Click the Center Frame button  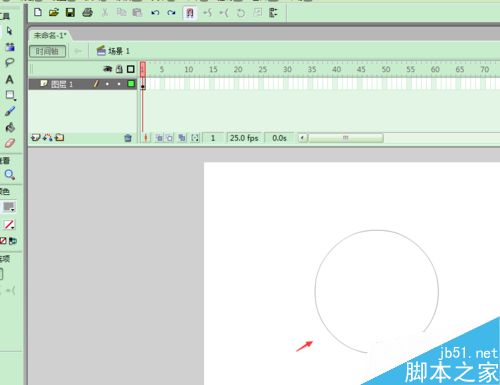click(145, 138)
